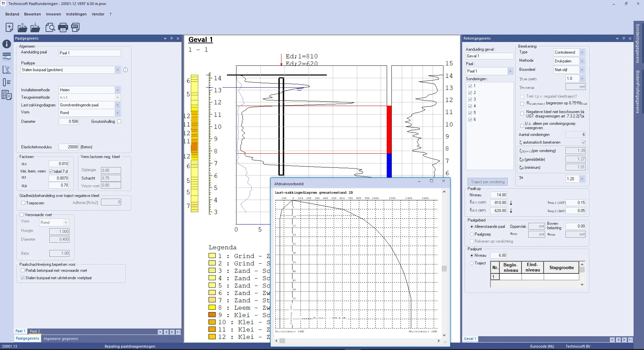Select Paalgroep radio button

(472, 235)
